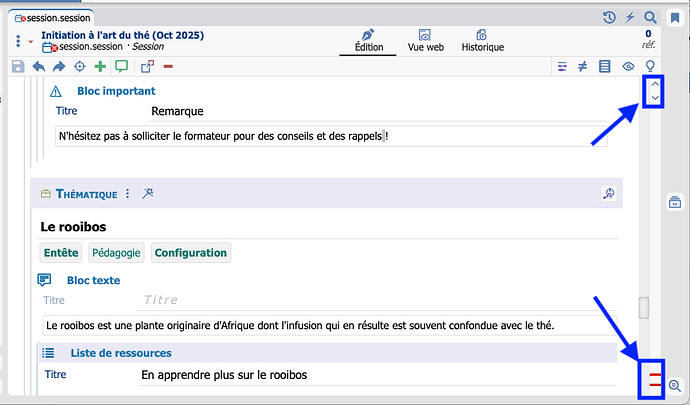Toggle the lightbulb hints icon
Image resolution: width=690 pixels, height=405 pixels.
(651, 67)
